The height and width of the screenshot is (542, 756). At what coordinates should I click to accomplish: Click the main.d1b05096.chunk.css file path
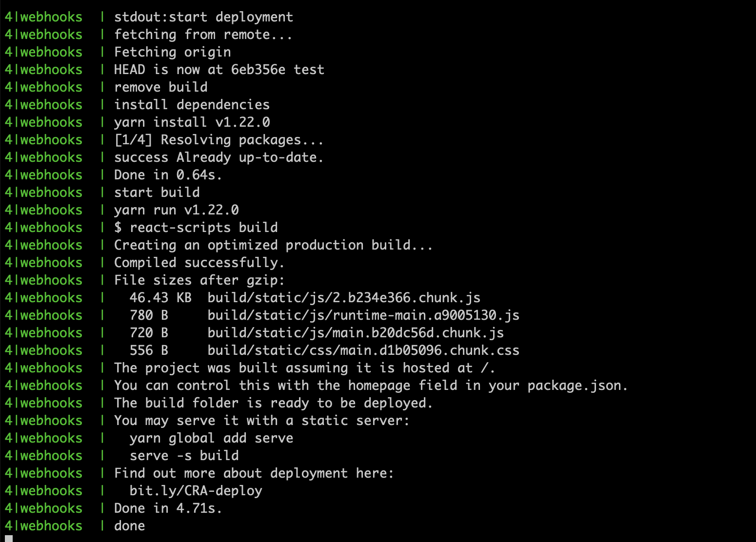pyautogui.click(x=363, y=350)
